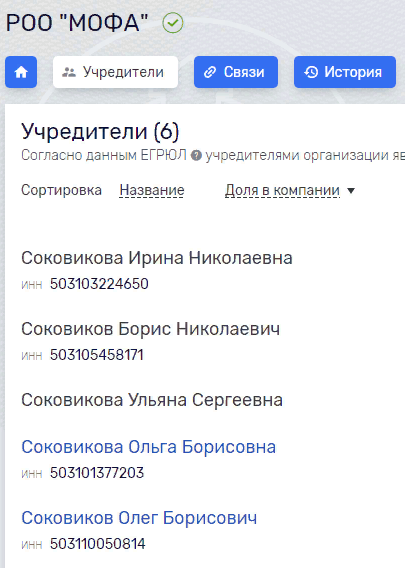Viewport: 405px width, 568px height.
Task: Click the green verified checkmark icon
Action: [x=173, y=23]
